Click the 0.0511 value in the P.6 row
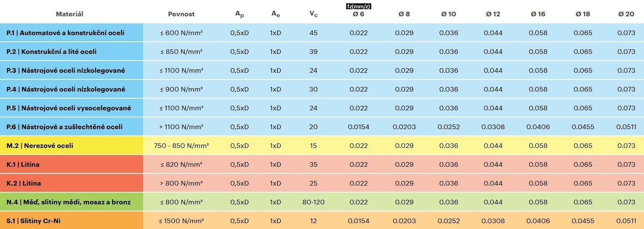 (x=626, y=127)
